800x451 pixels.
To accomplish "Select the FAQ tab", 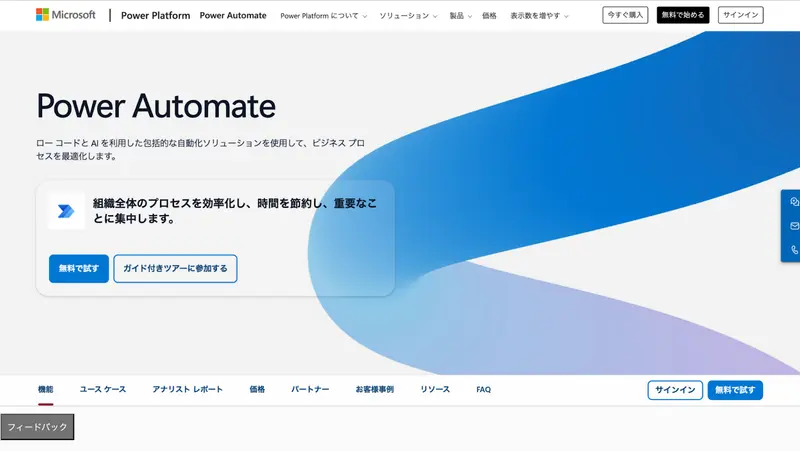I will [483, 389].
